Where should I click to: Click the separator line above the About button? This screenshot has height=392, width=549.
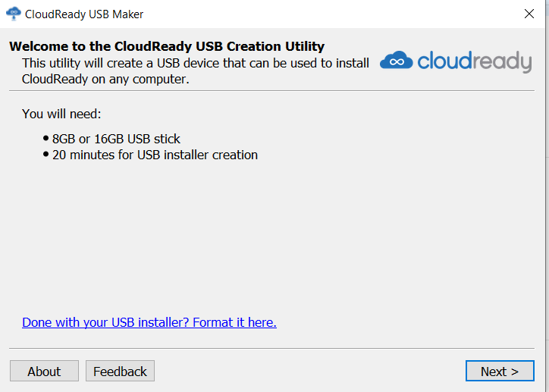271,348
